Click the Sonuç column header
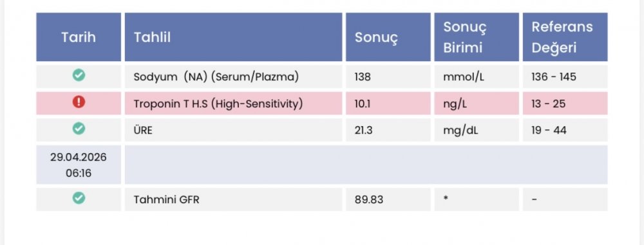Viewport: 644px width, 245px height. click(x=388, y=37)
